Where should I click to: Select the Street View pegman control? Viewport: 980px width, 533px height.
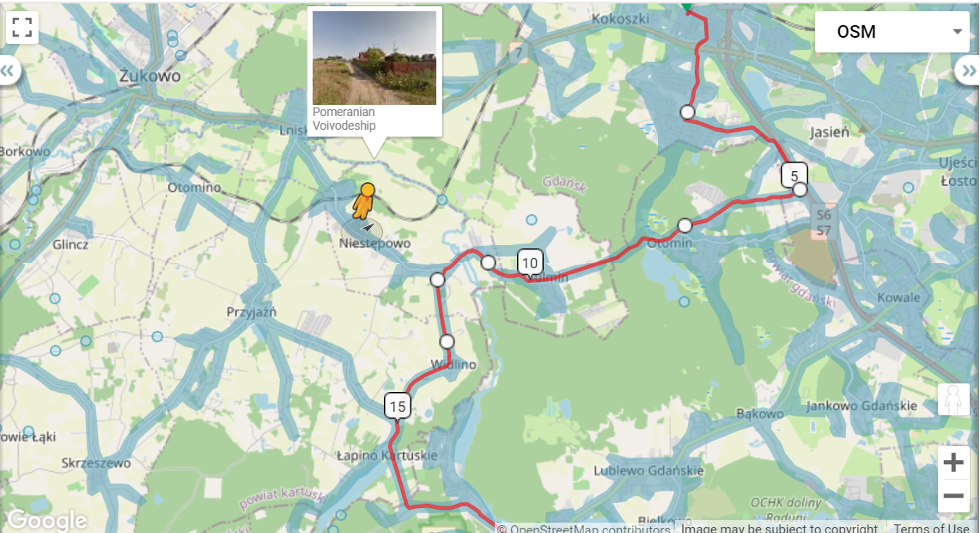tap(953, 399)
